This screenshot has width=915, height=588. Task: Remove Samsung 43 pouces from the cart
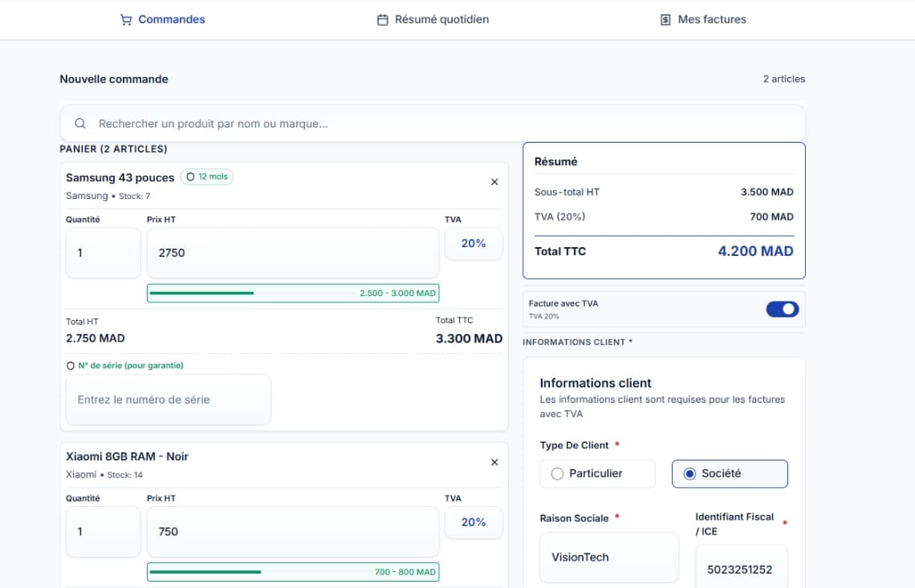(494, 181)
